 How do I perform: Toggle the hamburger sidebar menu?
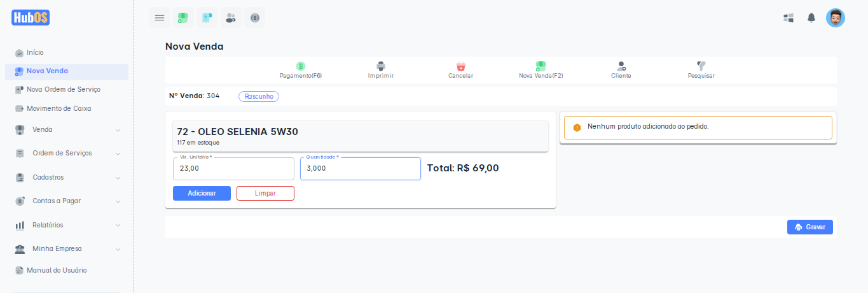click(160, 18)
